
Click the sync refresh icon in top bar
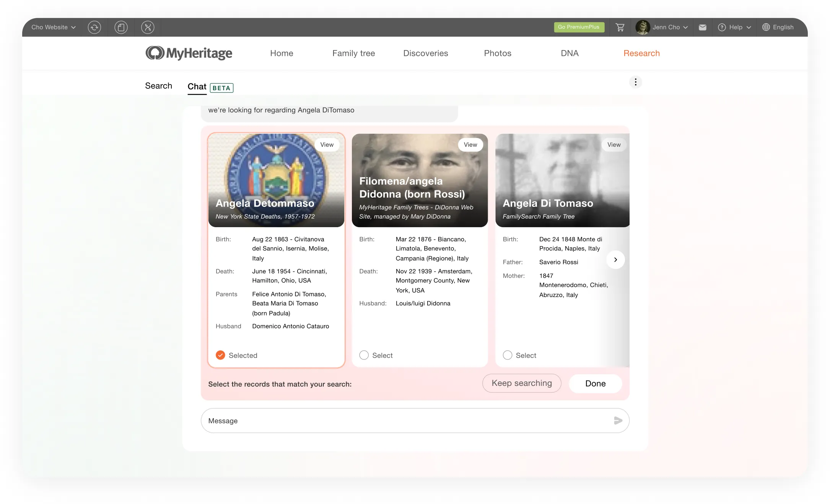pyautogui.click(x=94, y=27)
